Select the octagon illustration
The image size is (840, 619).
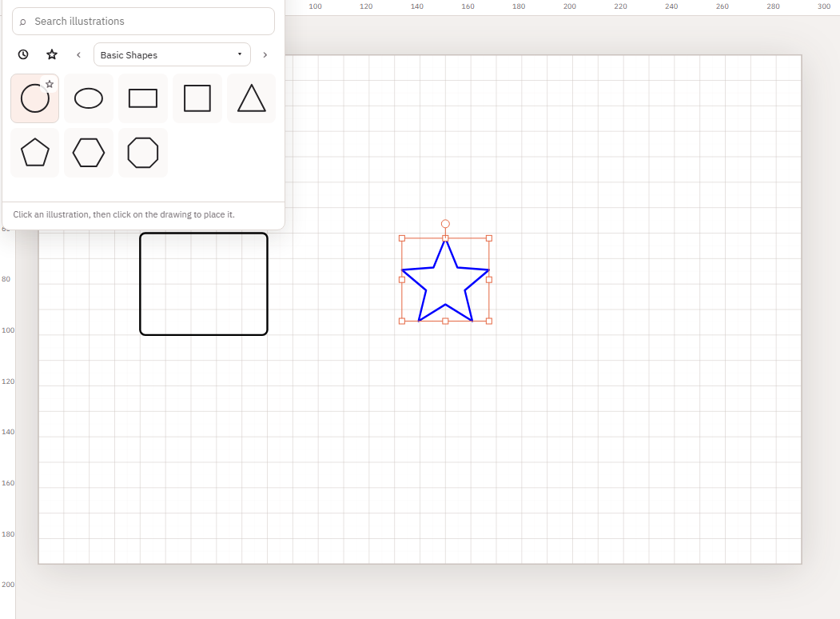coord(143,153)
